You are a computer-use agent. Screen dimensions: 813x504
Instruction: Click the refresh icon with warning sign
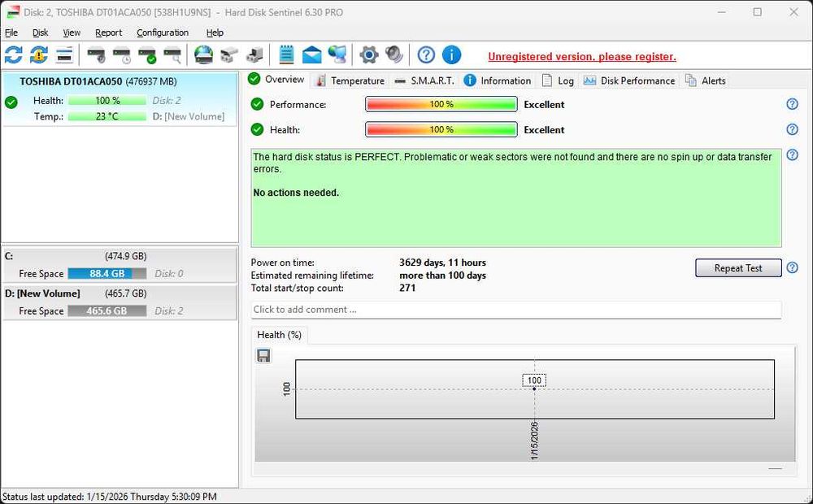[39, 54]
